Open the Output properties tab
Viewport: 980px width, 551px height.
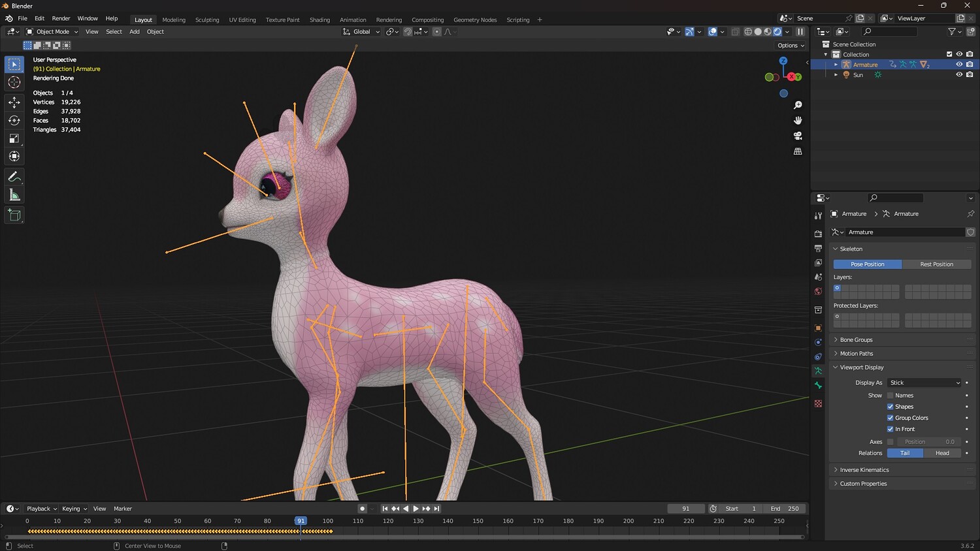pos(818,248)
